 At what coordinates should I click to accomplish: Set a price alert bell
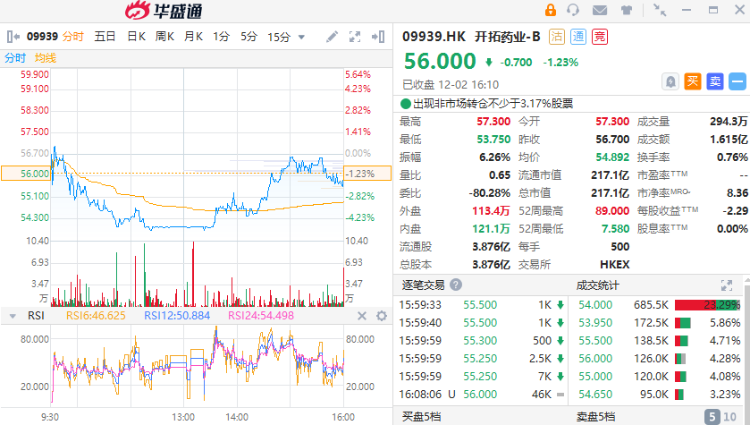(671, 82)
